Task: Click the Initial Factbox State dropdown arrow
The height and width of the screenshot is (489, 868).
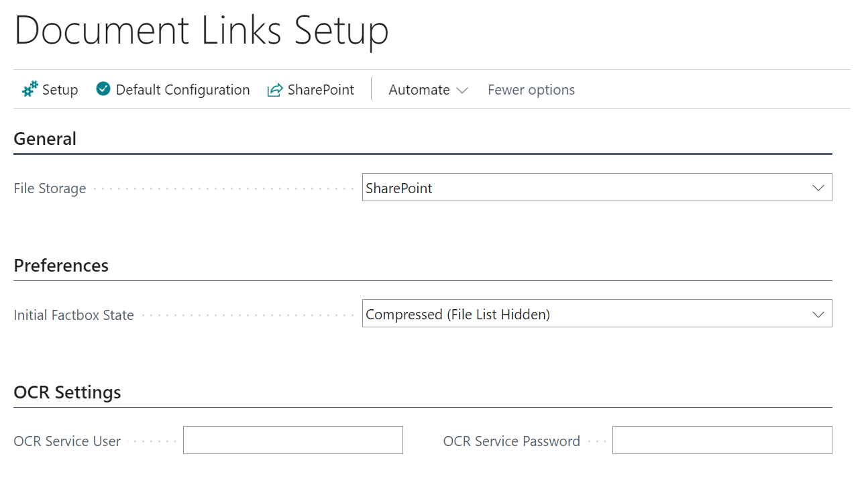Action: coord(818,314)
